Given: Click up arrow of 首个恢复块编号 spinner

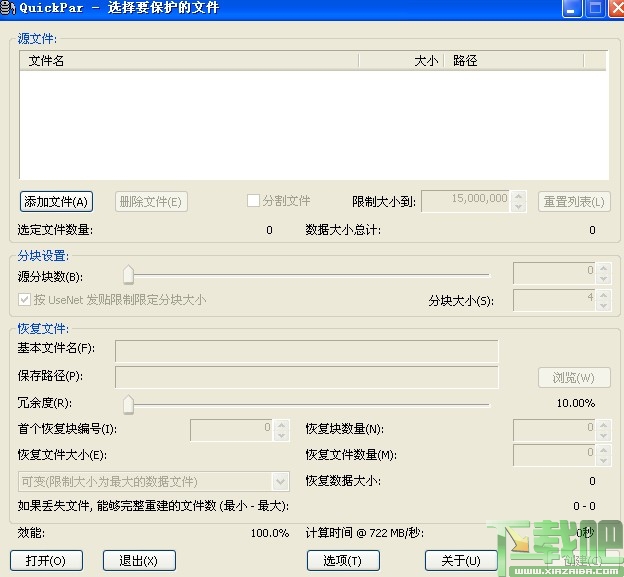Looking at the screenshot, I should [281, 425].
